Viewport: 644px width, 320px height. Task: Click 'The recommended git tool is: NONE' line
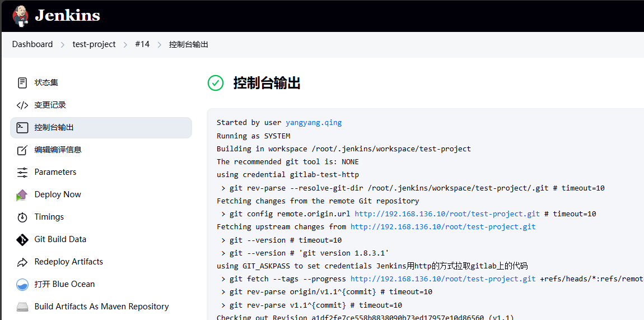(x=287, y=162)
